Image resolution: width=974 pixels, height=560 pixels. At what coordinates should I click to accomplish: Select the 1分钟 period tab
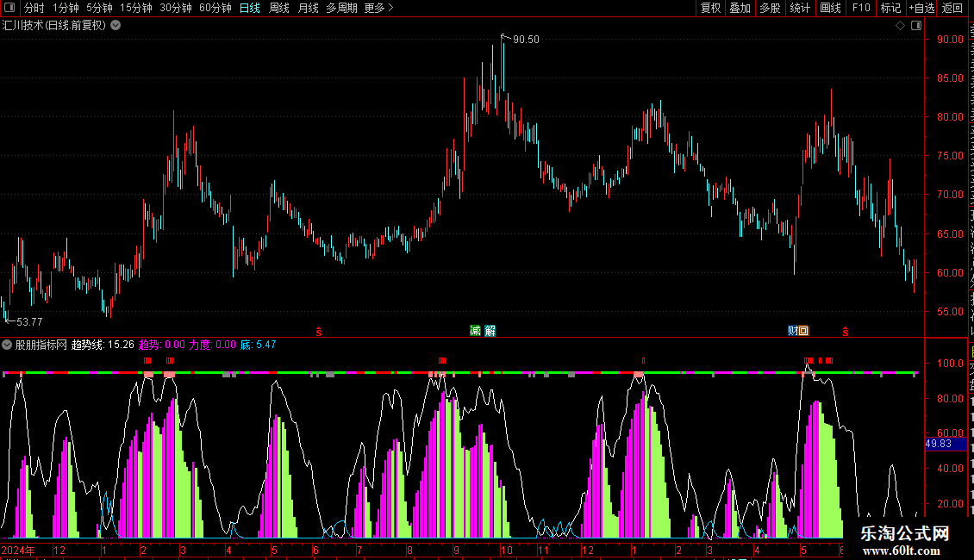(x=66, y=8)
